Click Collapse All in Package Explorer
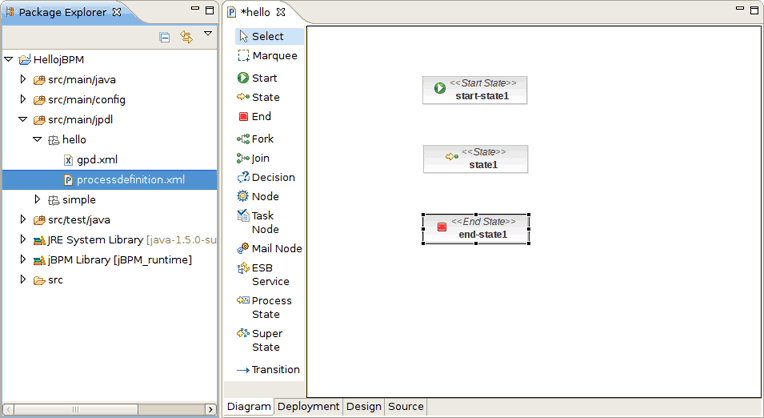764x418 pixels. point(165,37)
